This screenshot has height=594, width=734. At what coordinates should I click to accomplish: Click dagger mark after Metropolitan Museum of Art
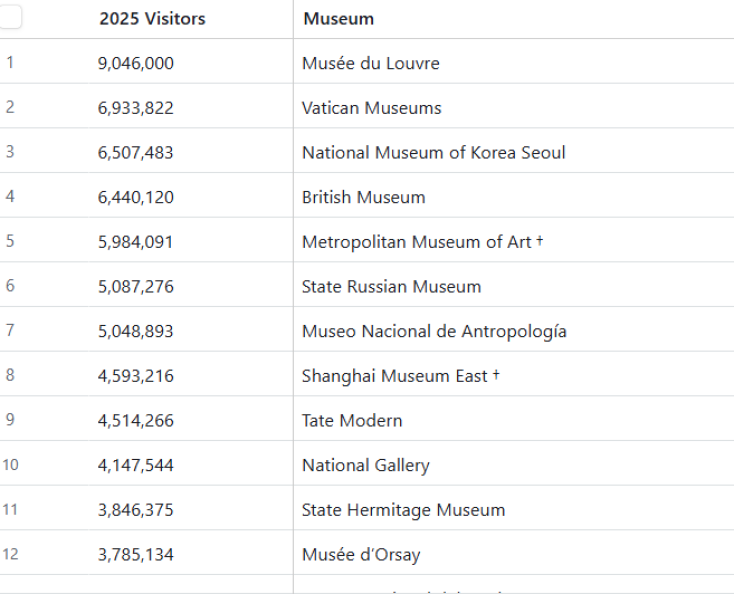pos(540,241)
